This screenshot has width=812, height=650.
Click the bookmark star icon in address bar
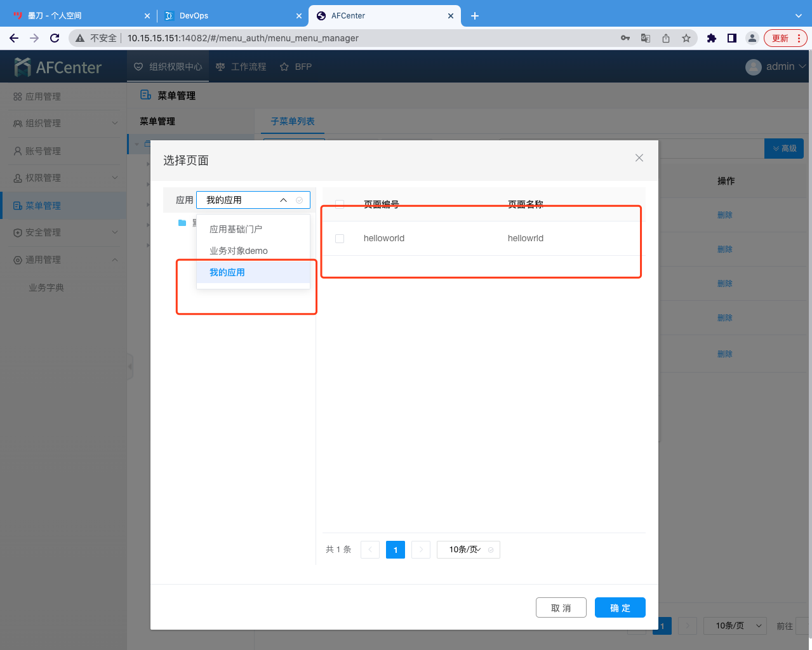686,38
